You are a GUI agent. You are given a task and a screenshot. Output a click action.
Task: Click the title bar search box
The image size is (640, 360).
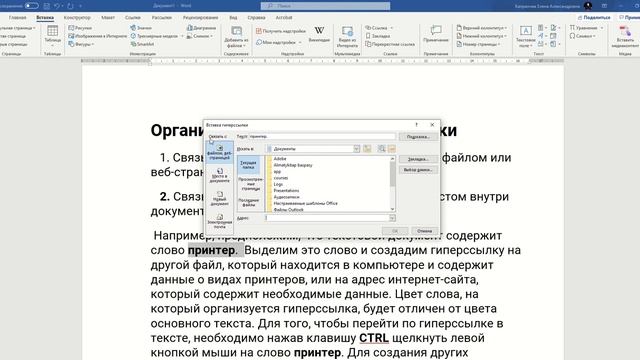point(325,6)
